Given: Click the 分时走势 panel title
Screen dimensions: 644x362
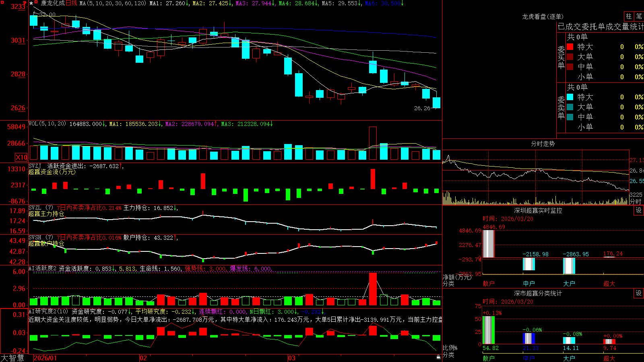Looking at the screenshot, I should (543, 144).
